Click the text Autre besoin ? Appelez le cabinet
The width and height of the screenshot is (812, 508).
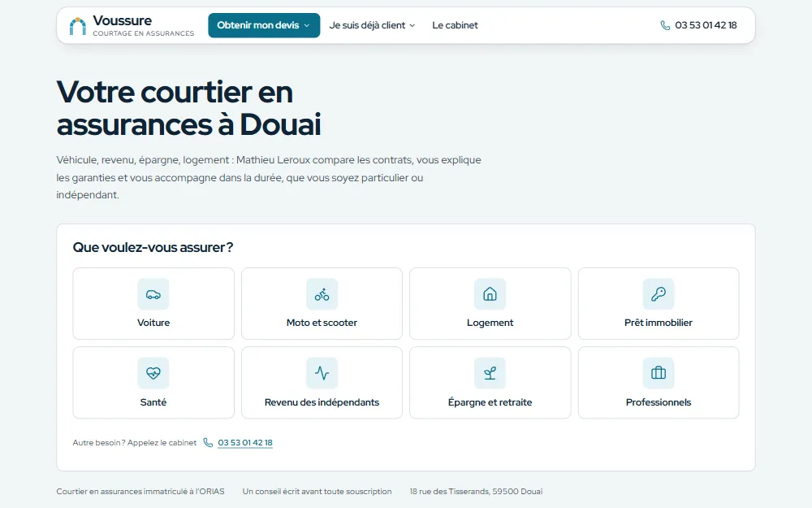click(x=135, y=443)
